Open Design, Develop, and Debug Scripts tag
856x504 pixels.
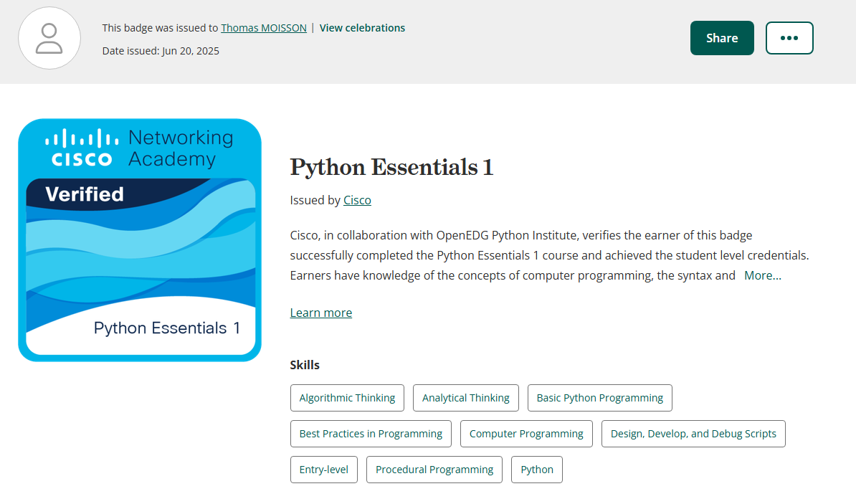click(693, 434)
